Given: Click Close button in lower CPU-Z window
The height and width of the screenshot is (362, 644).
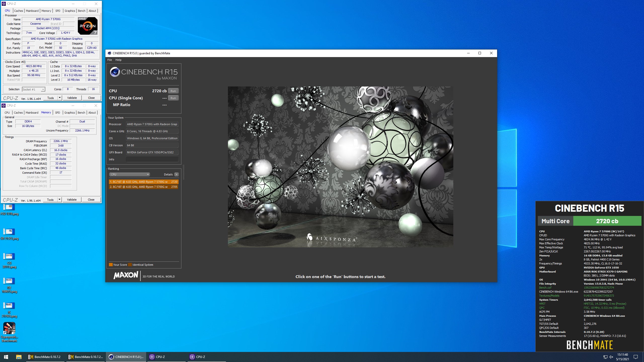Looking at the screenshot, I should tap(91, 200).
